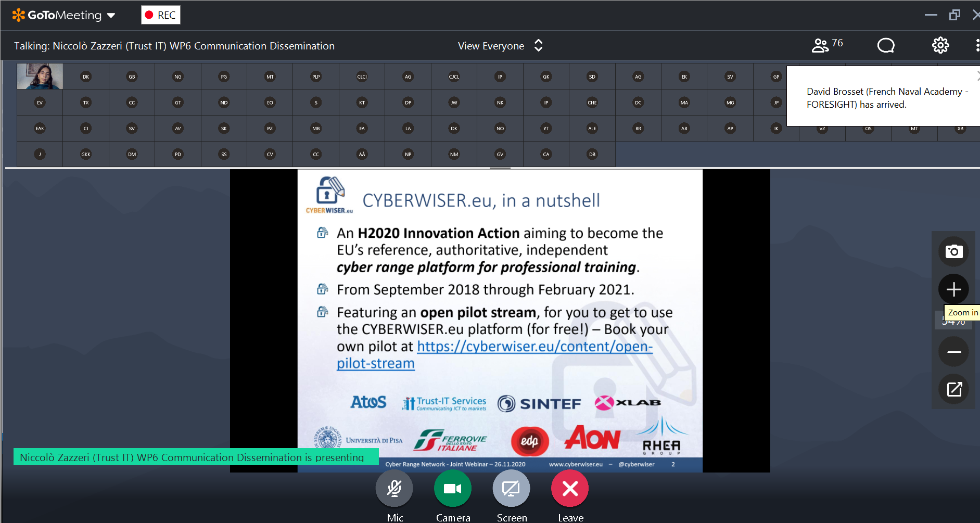
Task: Pop out the shared screen viewer
Action: pyautogui.click(x=953, y=389)
